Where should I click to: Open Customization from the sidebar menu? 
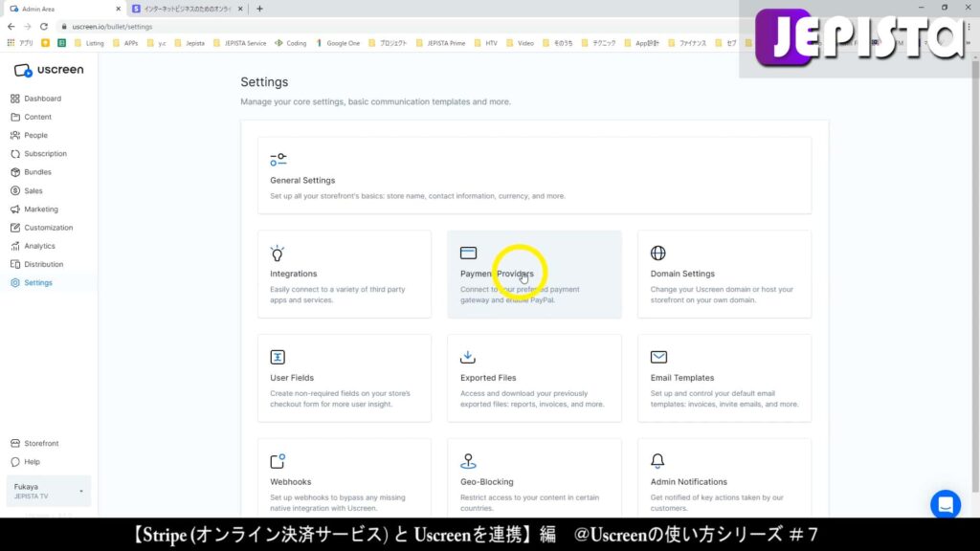[42, 228]
